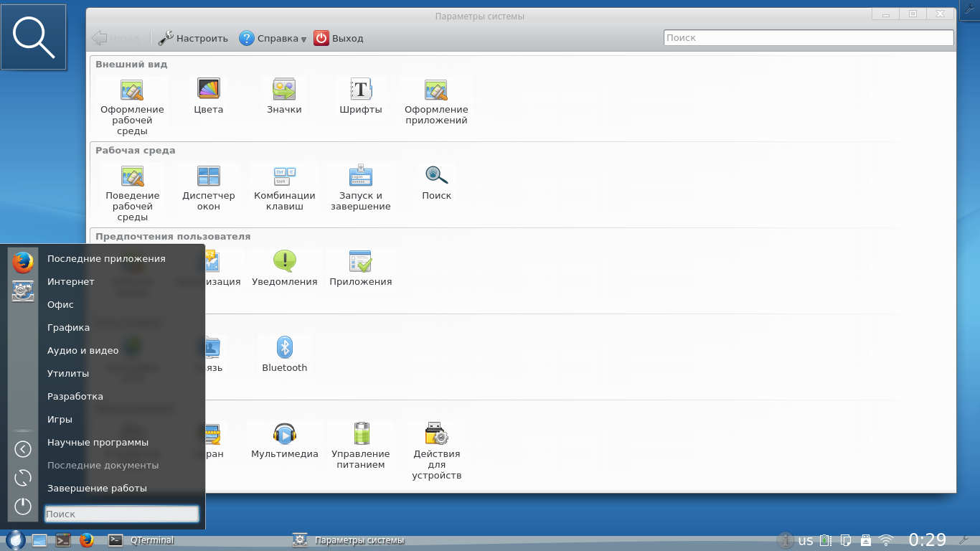Open Действия для устройств settings
Screen dimensions: 980x551
click(437, 451)
